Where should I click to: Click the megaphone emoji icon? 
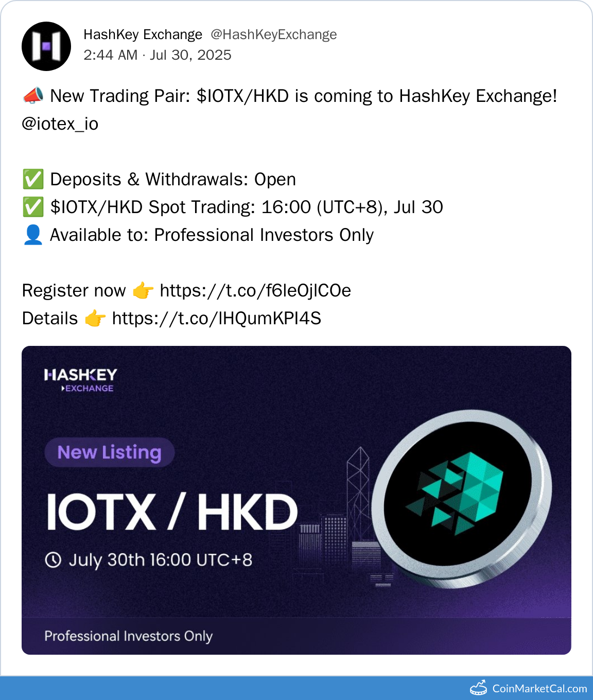[x=33, y=96]
